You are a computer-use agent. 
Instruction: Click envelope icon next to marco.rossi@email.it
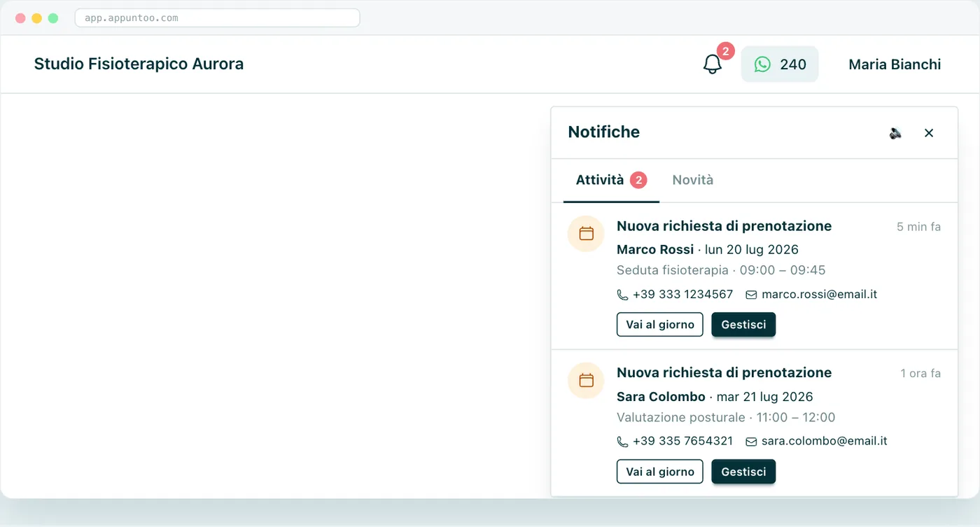pyautogui.click(x=751, y=295)
